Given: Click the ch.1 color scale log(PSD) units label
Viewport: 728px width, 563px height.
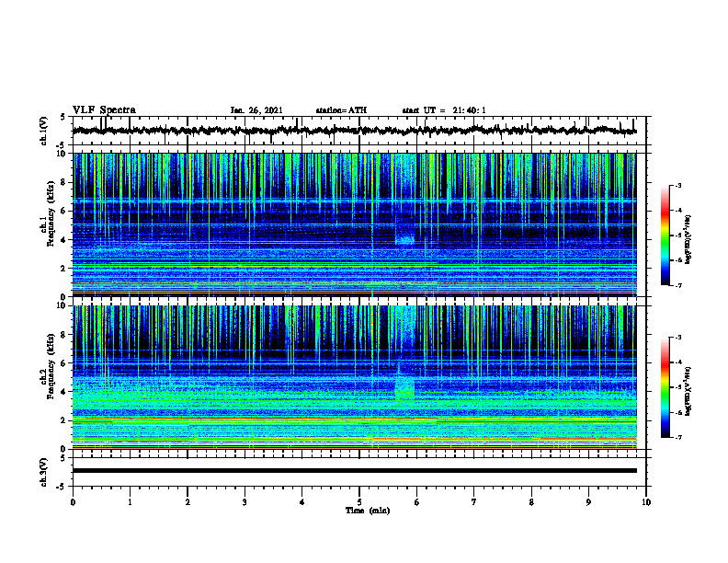Looking at the screenshot, I should 688,239.
